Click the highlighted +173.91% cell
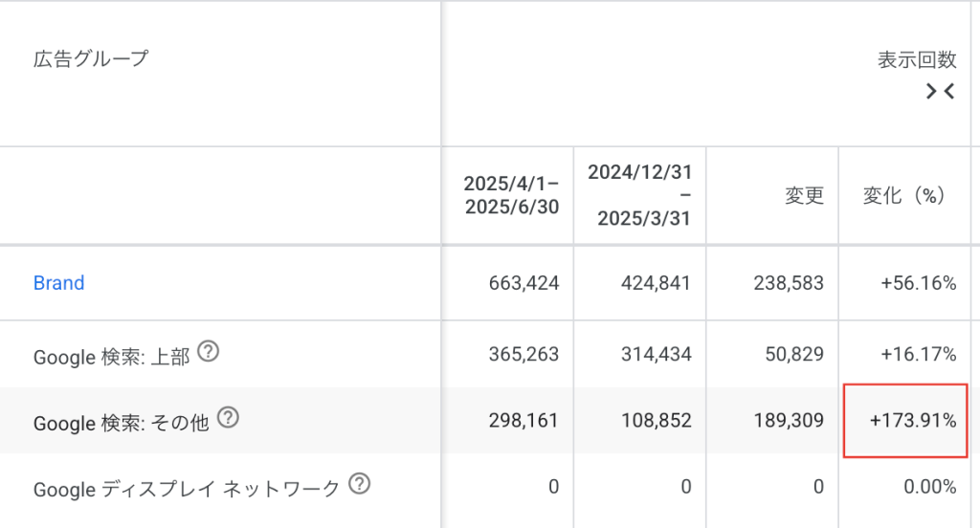980x528 pixels. tap(905, 421)
